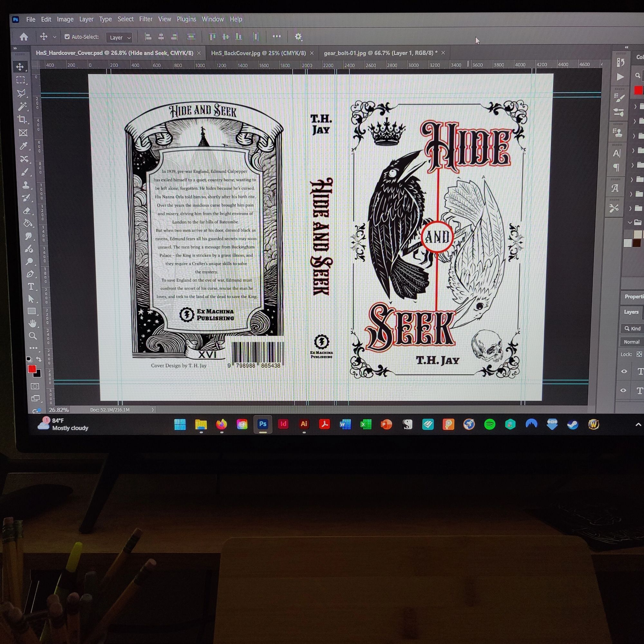The image size is (644, 644).
Task: Select the Eraser tool
Action: click(27, 211)
